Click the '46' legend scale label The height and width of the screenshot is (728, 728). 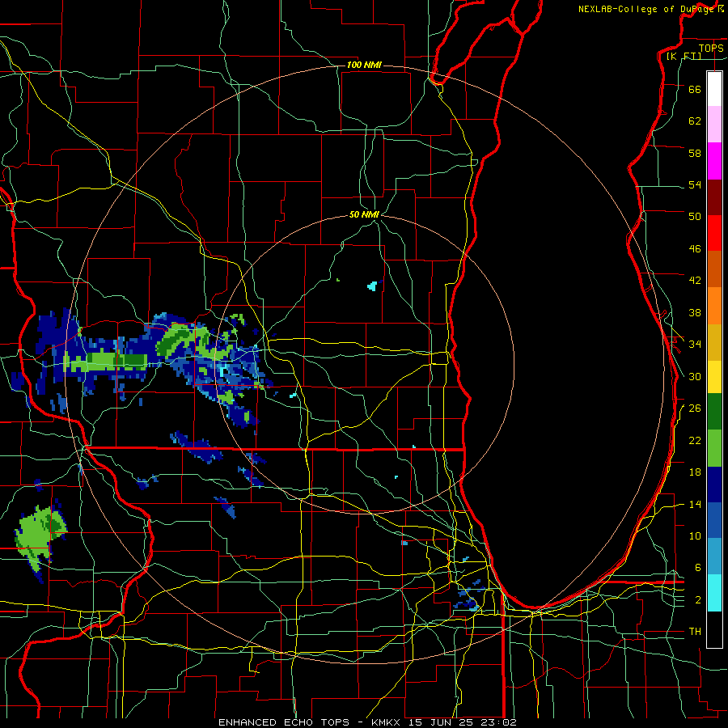tap(695, 248)
